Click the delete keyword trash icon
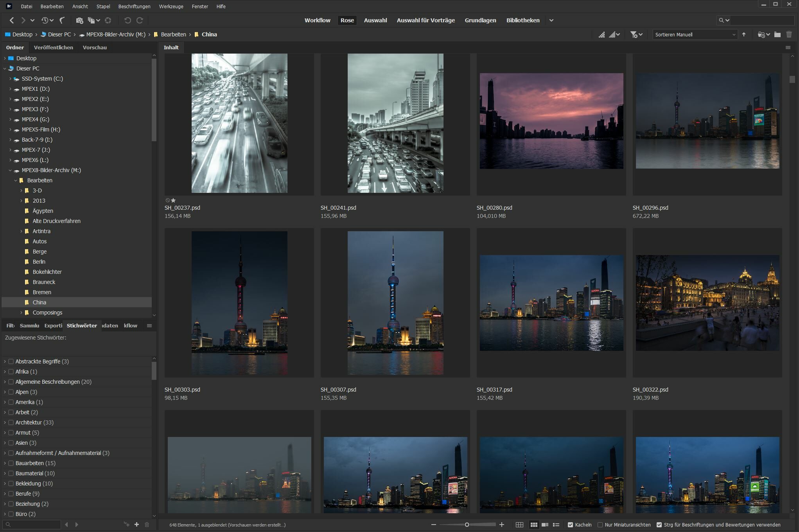Viewport: 799px width, 532px height. click(x=147, y=525)
